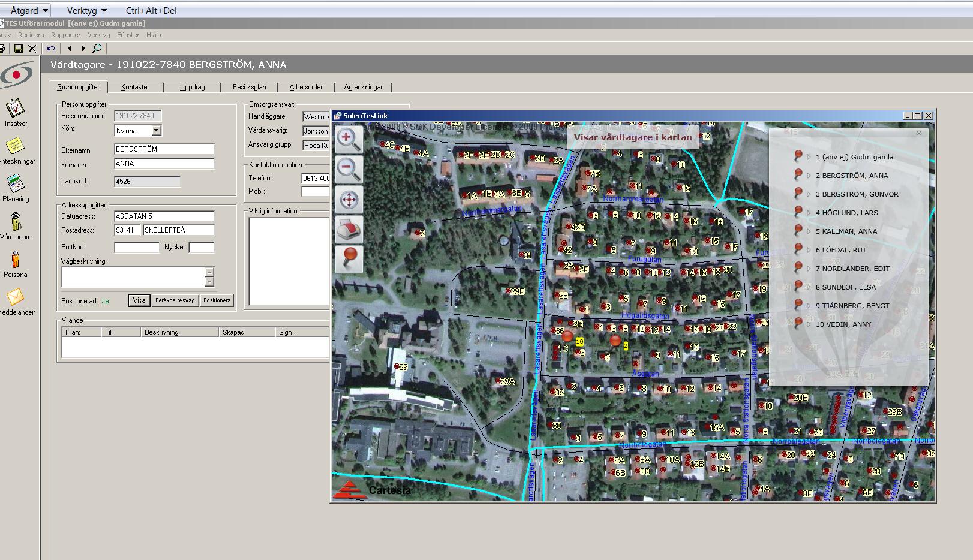Print the map with printer icon

[x=349, y=230]
